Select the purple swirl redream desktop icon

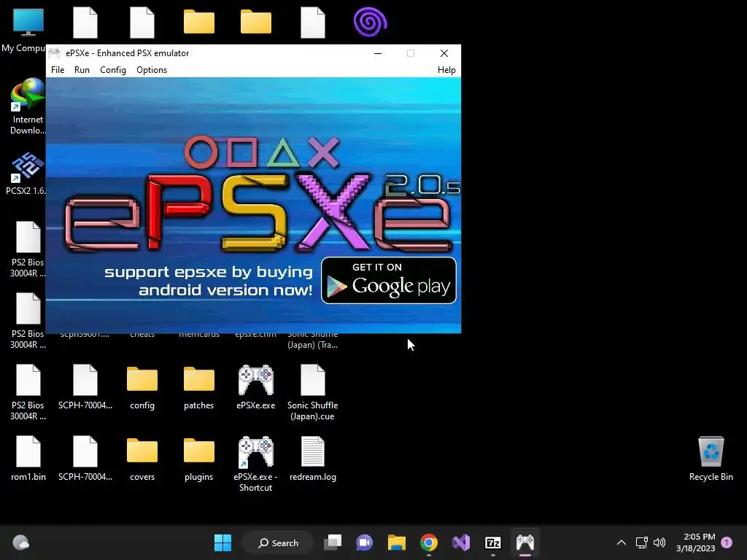click(x=370, y=23)
